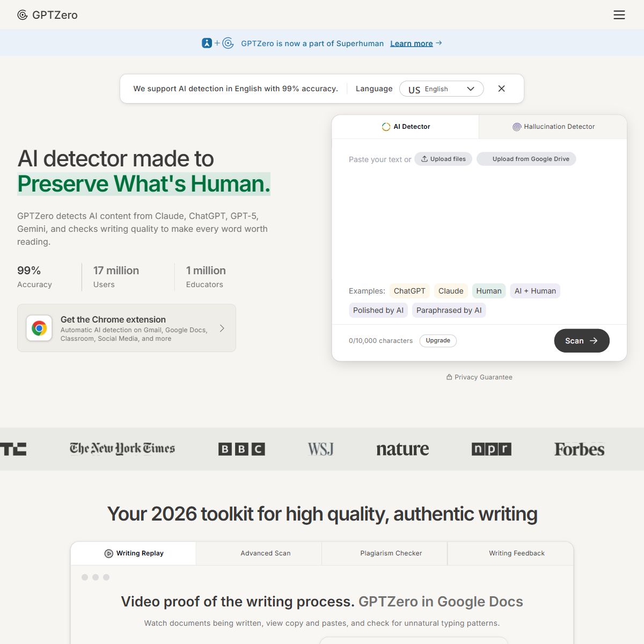Image resolution: width=644 pixels, height=644 pixels.
Task: Click the Preserve What's Human headline
Action: point(144,184)
